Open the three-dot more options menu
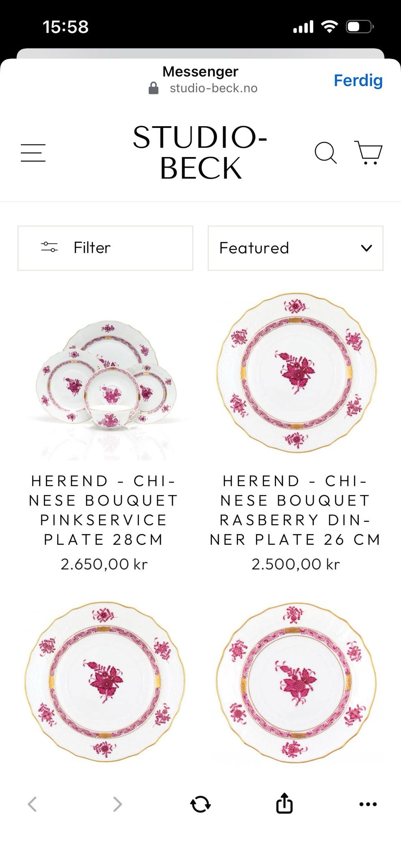401x868 pixels. point(368,804)
